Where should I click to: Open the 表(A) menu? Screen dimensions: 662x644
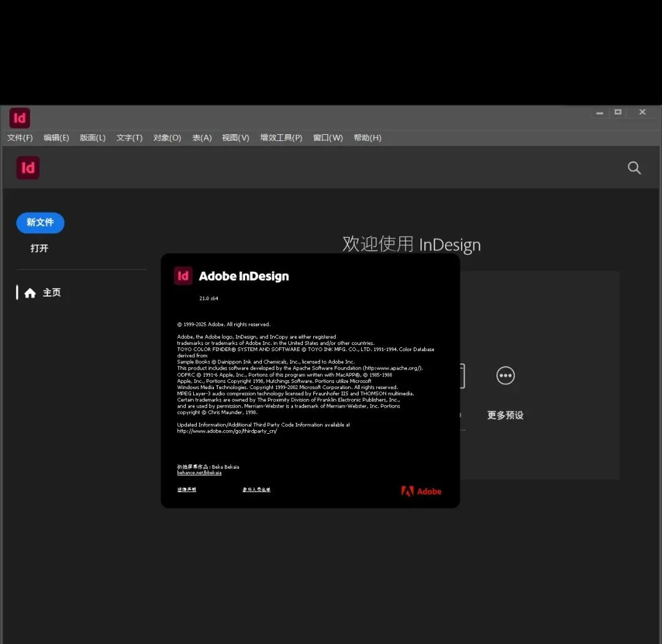[x=202, y=138]
